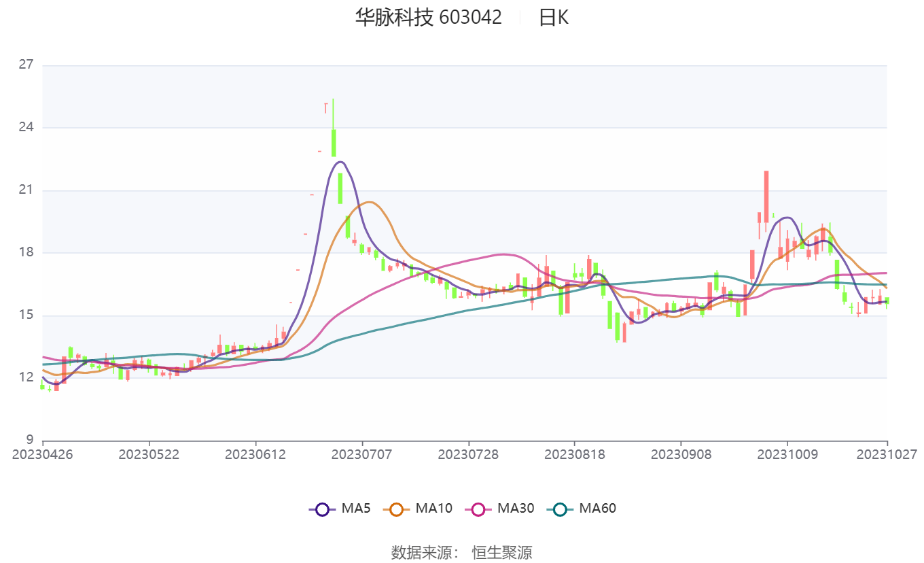This screenshot has width=924, height=563.
Task: Click x-axis date label 20230612
Action: pos(255,454)
